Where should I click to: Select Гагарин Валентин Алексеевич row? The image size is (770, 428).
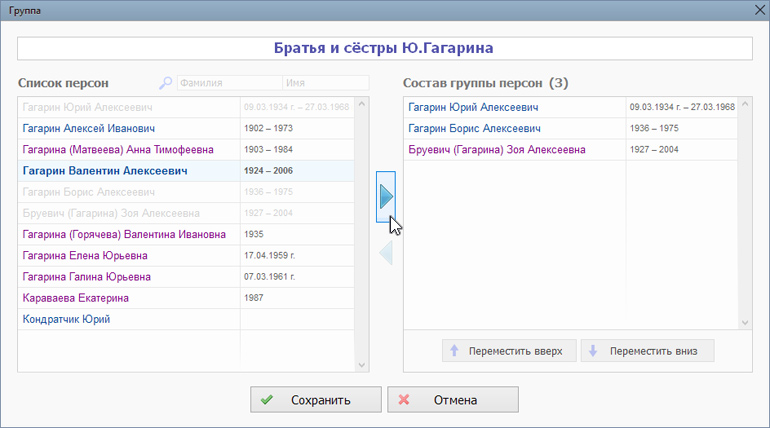[x=186, y=171]
